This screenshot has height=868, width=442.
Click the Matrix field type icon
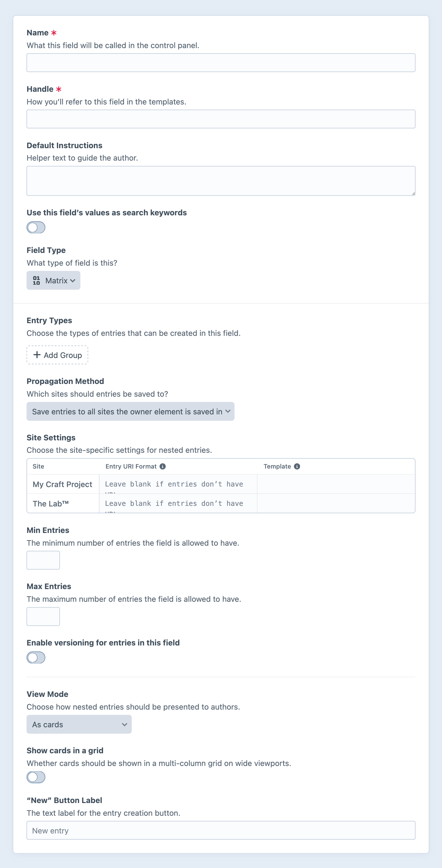(x=37, y=280)
